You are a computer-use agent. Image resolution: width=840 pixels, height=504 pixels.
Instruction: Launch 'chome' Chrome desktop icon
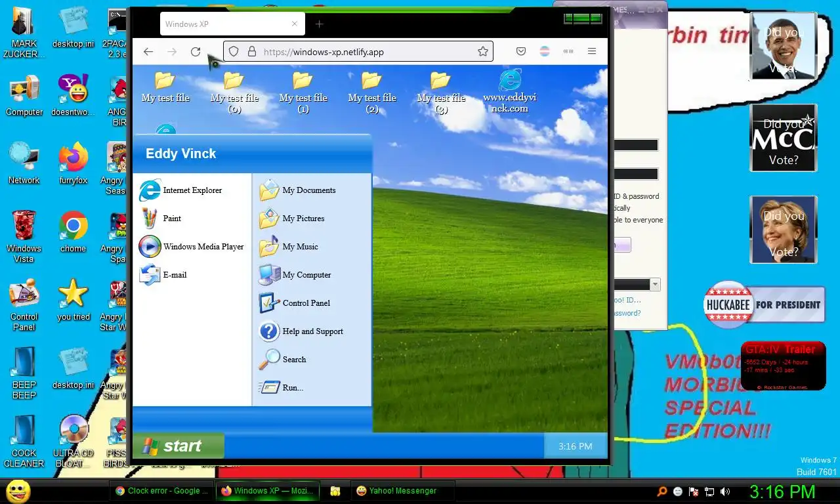coord(73,232)
